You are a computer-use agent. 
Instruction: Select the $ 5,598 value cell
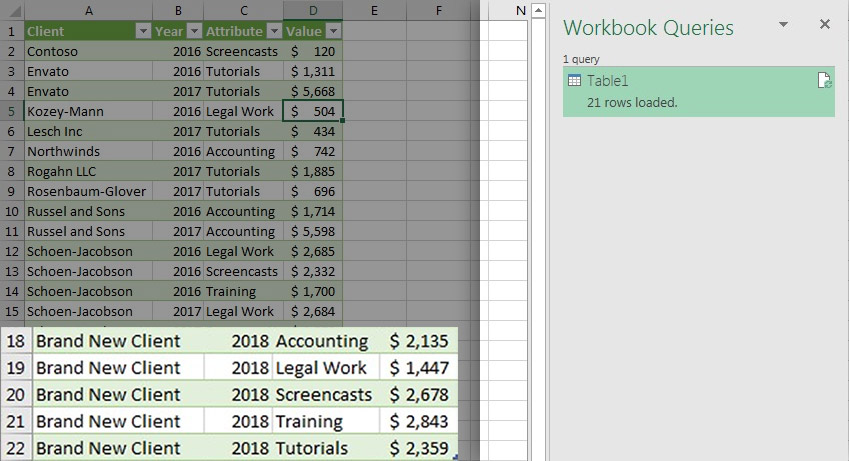312,232
